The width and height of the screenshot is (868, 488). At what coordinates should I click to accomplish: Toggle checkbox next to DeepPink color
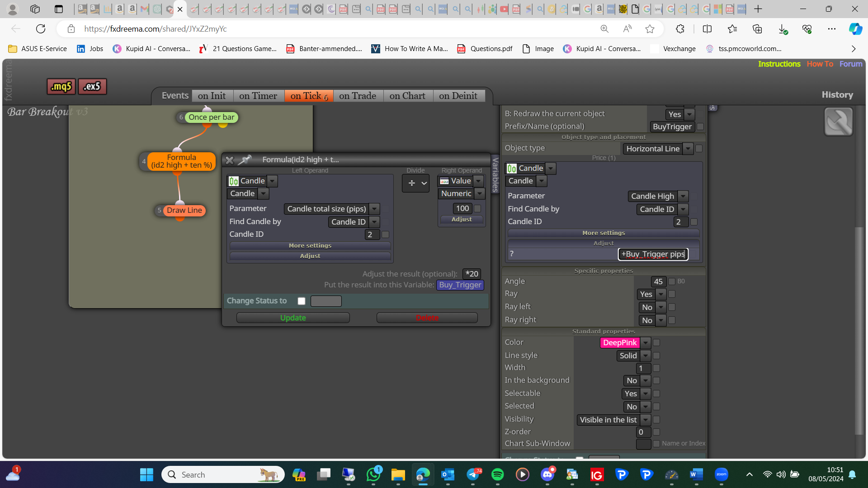tap(656, 343)
